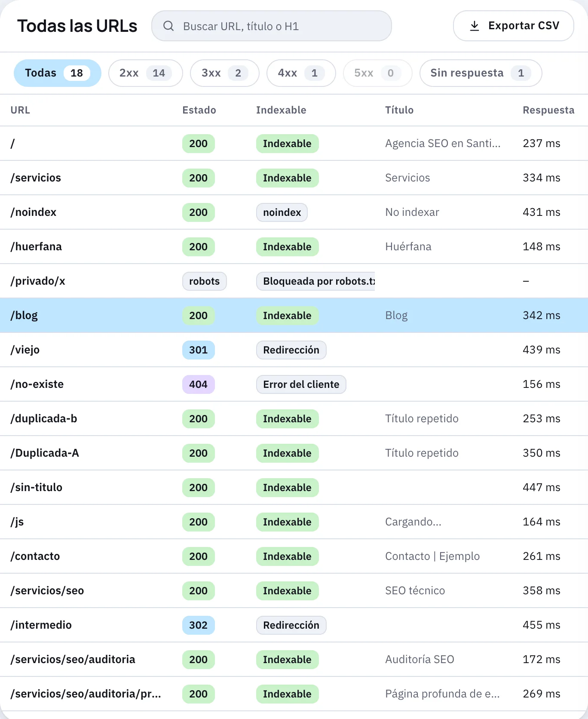Click the 301 status badge
The height and width of the screenshot is (719, 588).
tap(199, 350)
